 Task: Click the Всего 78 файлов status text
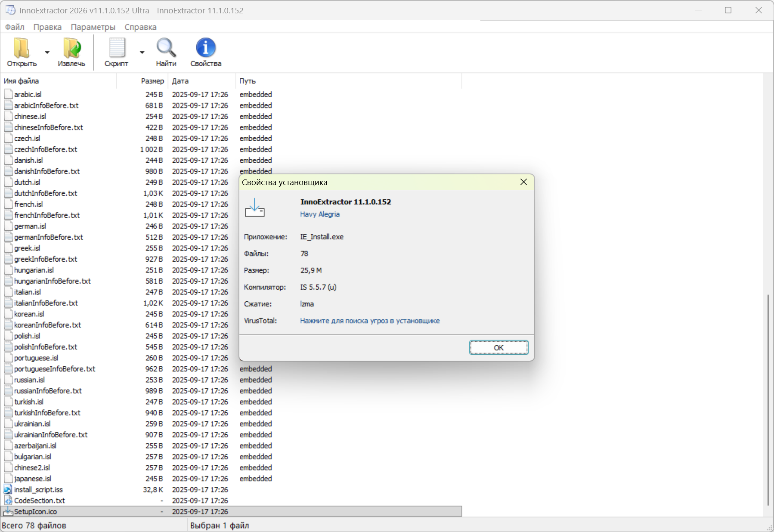pyautogui.click(x=34, y=525)
